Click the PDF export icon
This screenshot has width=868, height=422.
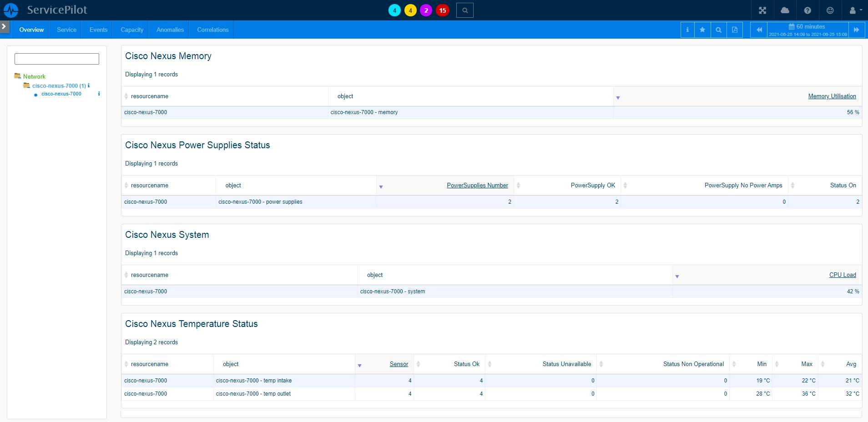(x=735, y=30)
